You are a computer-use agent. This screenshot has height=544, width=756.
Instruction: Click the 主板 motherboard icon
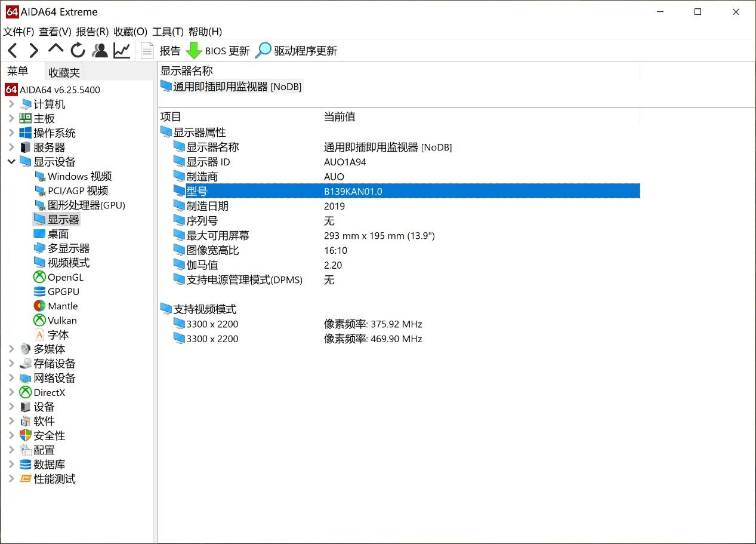click(25, 118)
